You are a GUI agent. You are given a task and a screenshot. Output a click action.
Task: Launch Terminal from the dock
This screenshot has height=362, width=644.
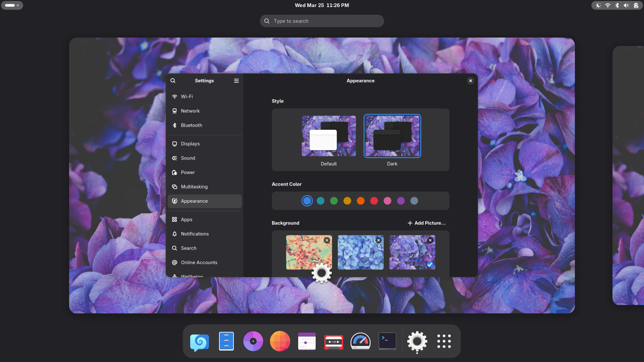pyautogui.click(x=387, y=341)
